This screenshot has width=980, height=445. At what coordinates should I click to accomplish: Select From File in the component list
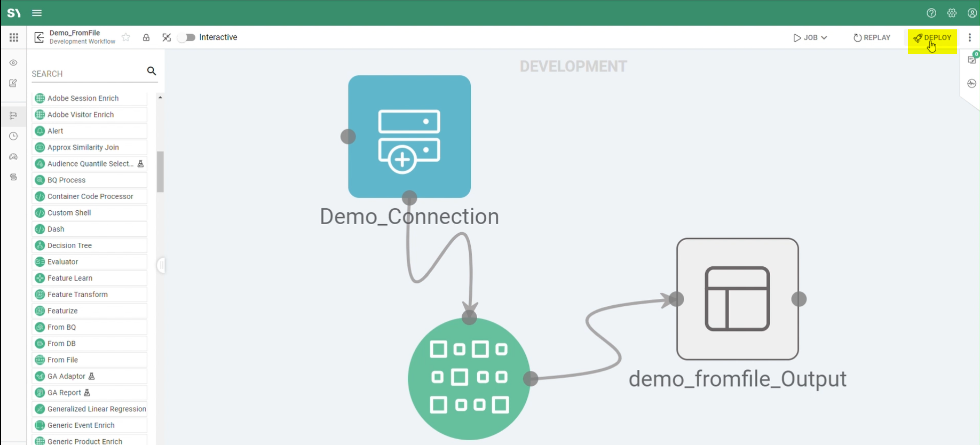coord(62,360)
